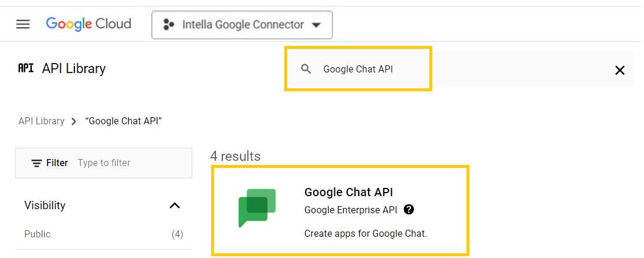Click the search magnifier icon
Image resolution: width=644 pixels, height=258 pixels.
(x=305, y=69)
